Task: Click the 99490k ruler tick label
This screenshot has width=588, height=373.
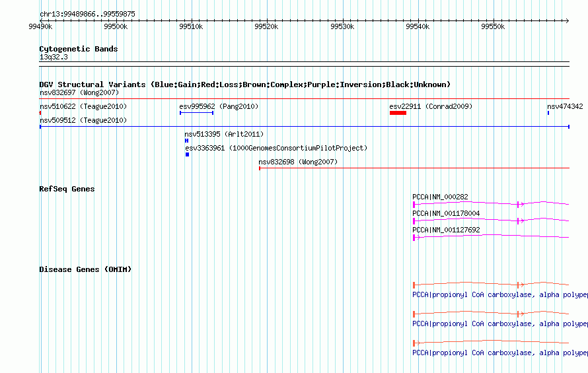Action: click(40, 26)
